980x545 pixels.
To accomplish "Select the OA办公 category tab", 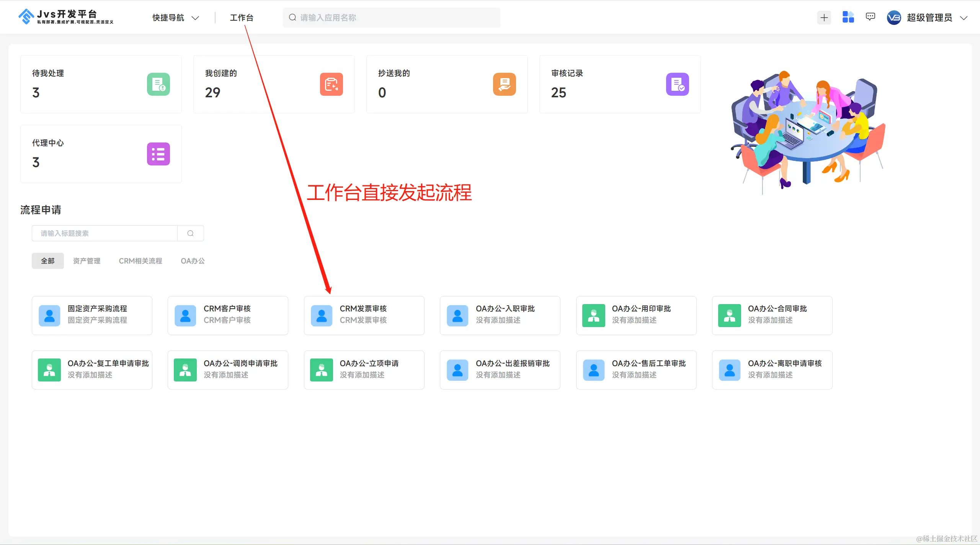I will 193,261.
